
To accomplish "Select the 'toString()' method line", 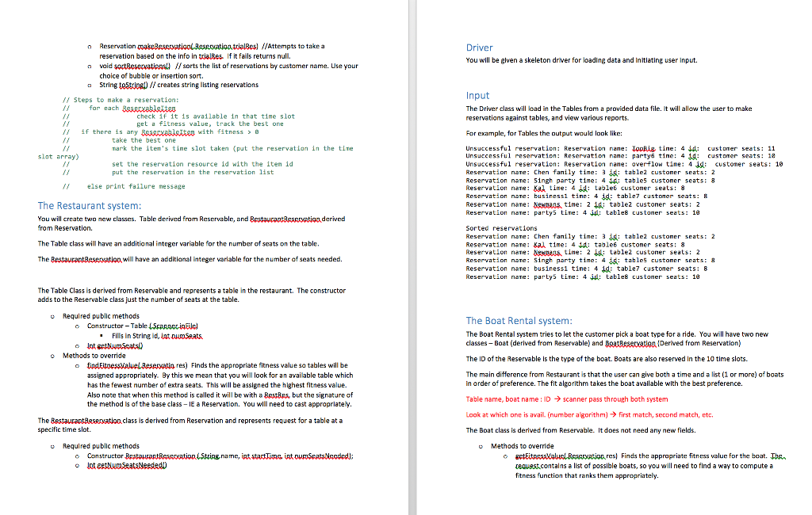I will coord(135,85).
